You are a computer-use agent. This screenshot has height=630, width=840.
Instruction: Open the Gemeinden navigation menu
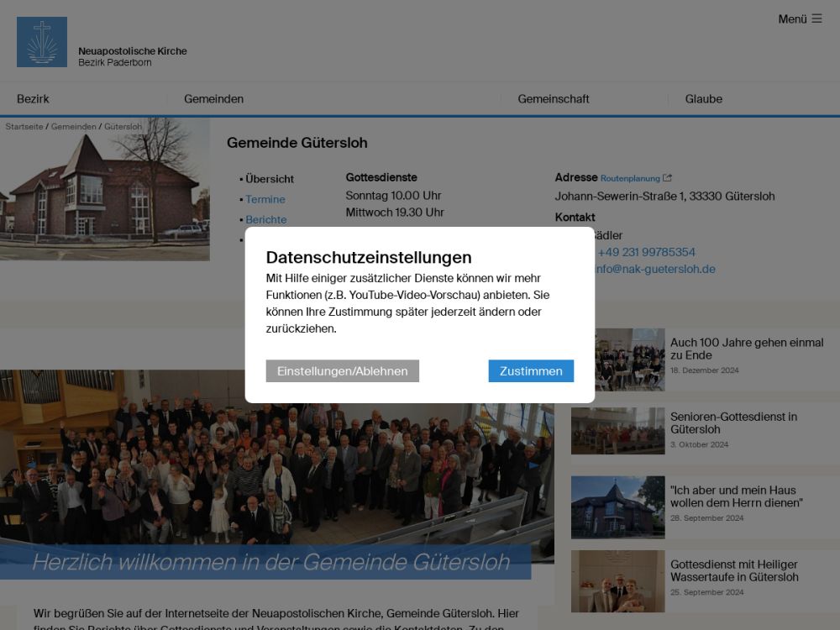[x=214, y=99]
